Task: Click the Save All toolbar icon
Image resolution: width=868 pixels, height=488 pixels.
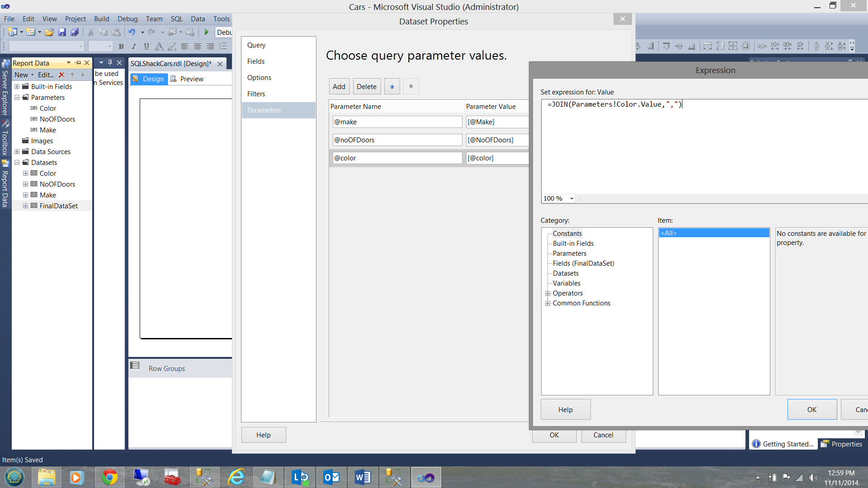Action: point(75,32)
